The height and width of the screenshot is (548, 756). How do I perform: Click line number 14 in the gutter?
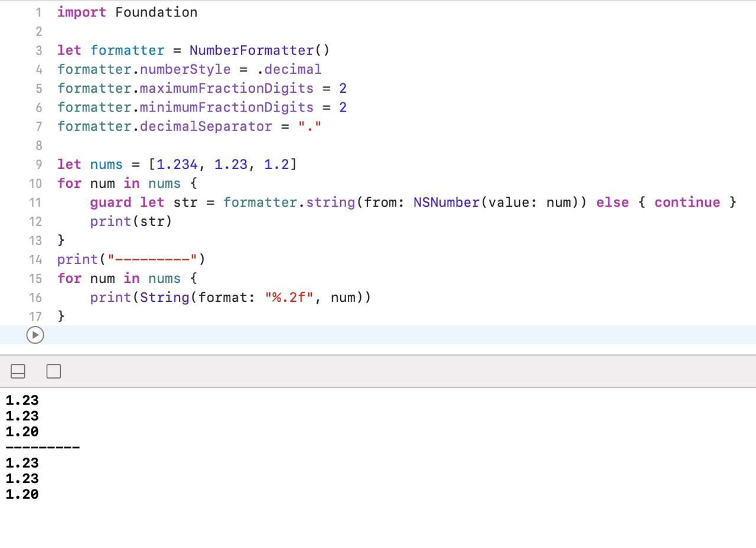coord(35,259)
